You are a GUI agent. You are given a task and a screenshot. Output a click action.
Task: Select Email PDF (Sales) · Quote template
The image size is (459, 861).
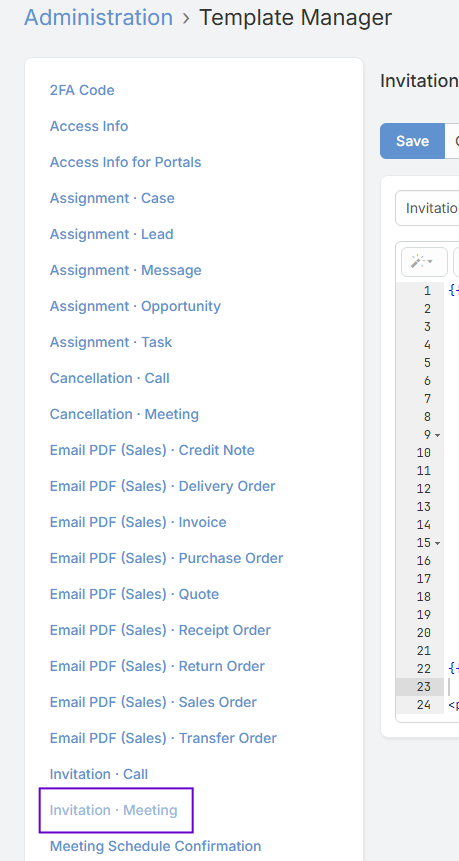click(x=135, y=594)
